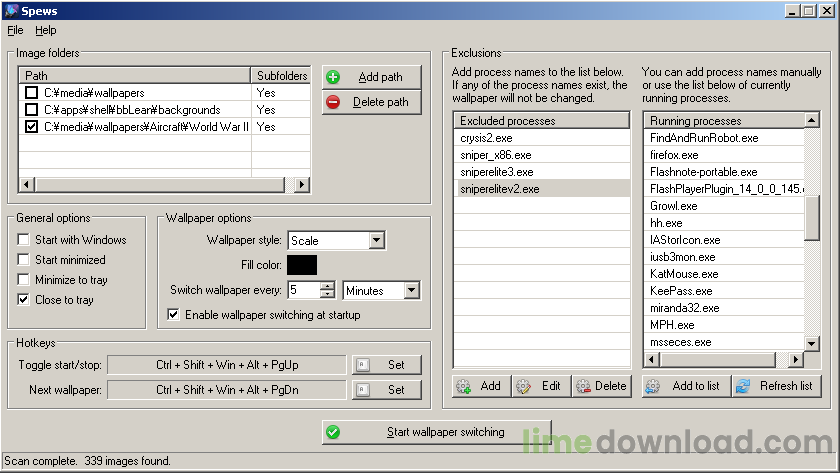Click the Add to list icon

[653, 386]
